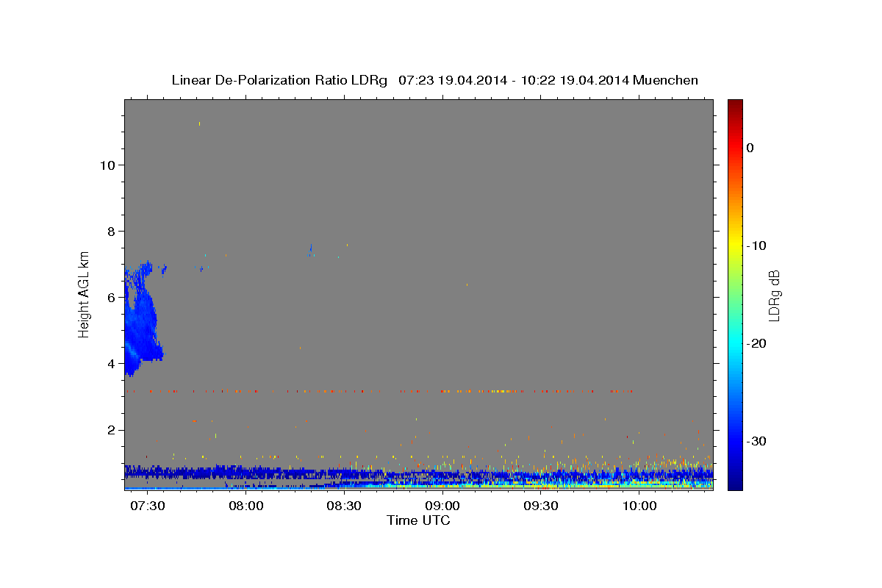Click the dark blue bottom of the colorbar
Image resolution: width=882 pixels, height=588 pixels.
735,481
